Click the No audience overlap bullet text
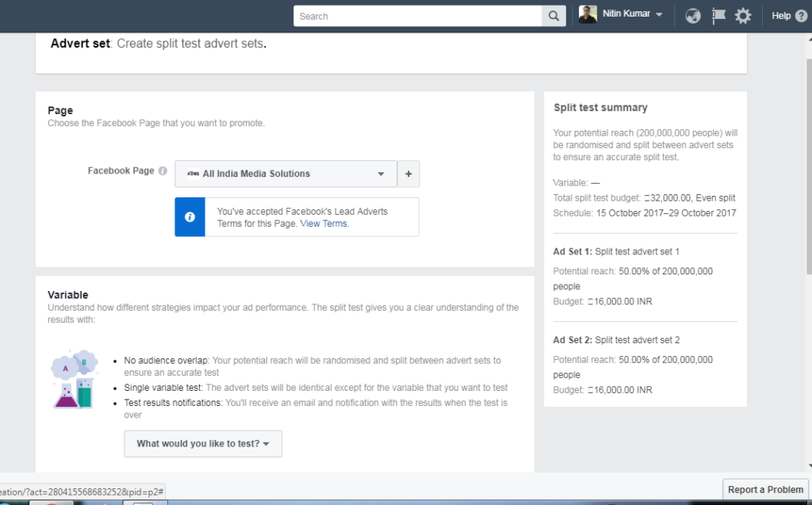This screenshot has width=812, height=505. tap(312, 366)
